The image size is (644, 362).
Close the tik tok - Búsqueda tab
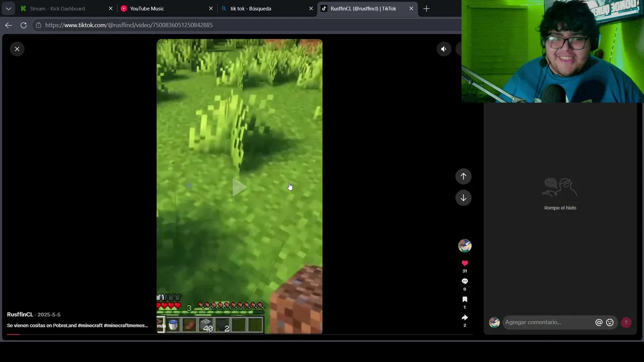point(311,9)
